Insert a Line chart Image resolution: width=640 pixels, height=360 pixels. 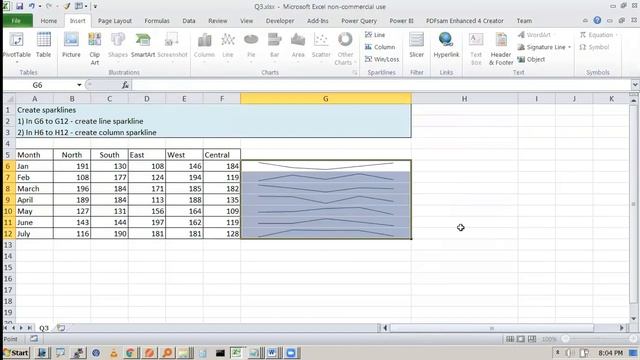[x=228, y=48]
